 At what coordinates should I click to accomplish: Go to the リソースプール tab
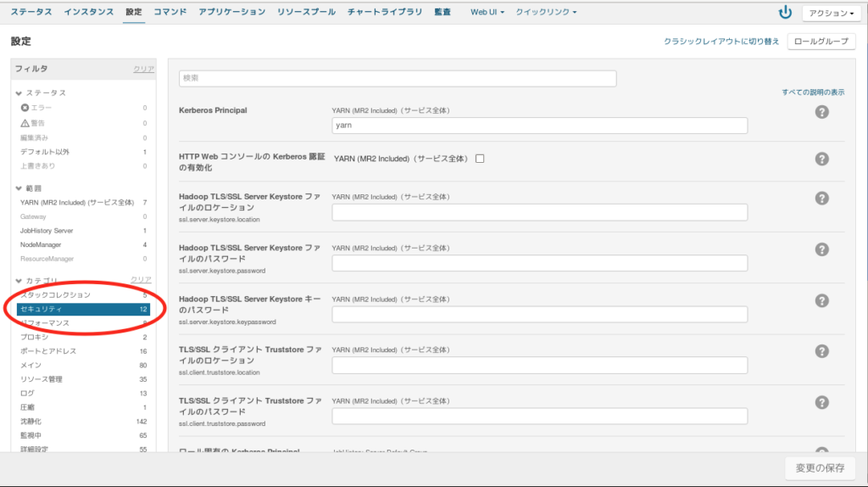pos(306,12)
